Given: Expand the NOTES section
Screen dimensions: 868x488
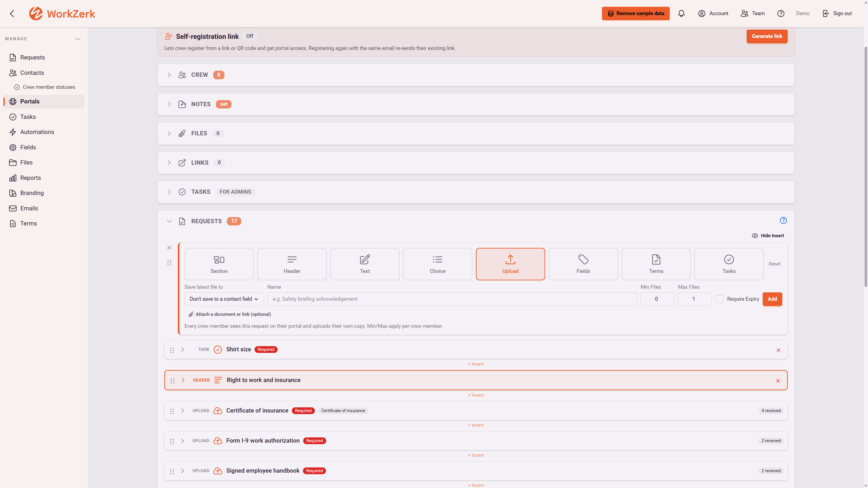Looking at the screenshot, I should 169,104.
